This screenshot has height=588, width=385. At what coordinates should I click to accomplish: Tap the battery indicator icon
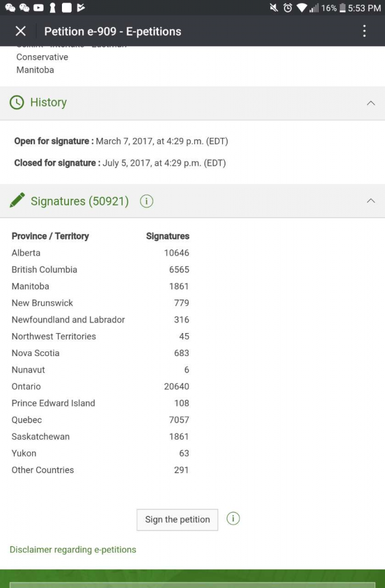click(x=343, y=8)
